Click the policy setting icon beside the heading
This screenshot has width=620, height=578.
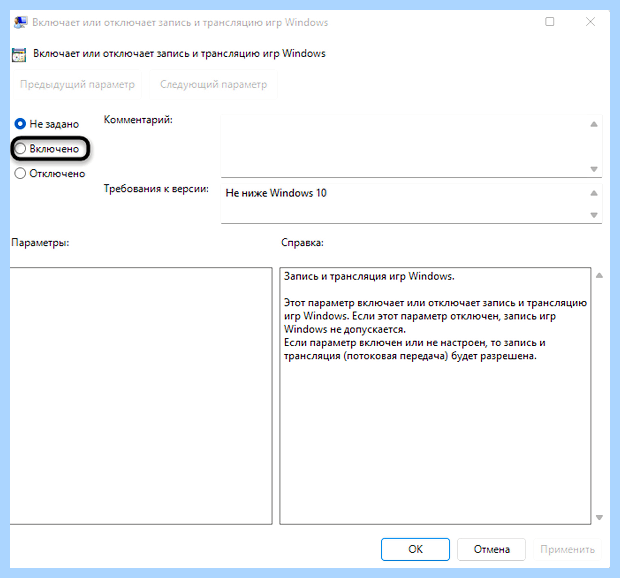19,55
